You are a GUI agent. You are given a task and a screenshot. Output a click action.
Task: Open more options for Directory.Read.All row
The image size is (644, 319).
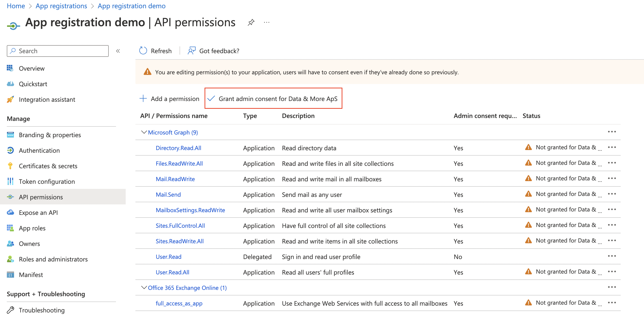(x=612, y=147)
